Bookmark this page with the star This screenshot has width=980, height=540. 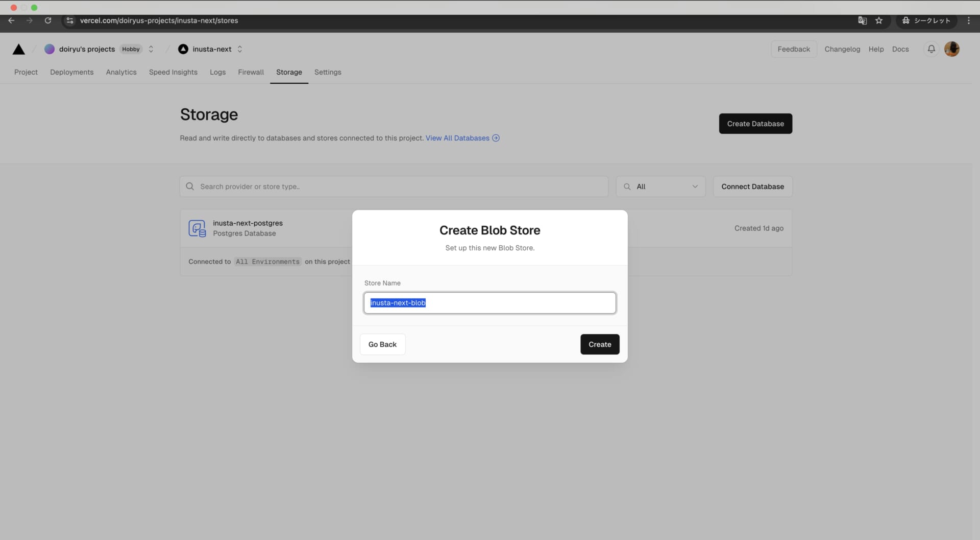pyautogui.click(x=879, y=20)
